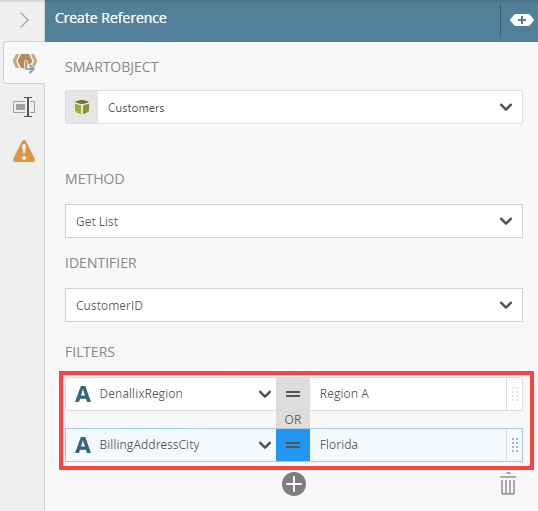Open the SmartObject reference tab icon
538x511 pixels.
[x=24, y=63]
